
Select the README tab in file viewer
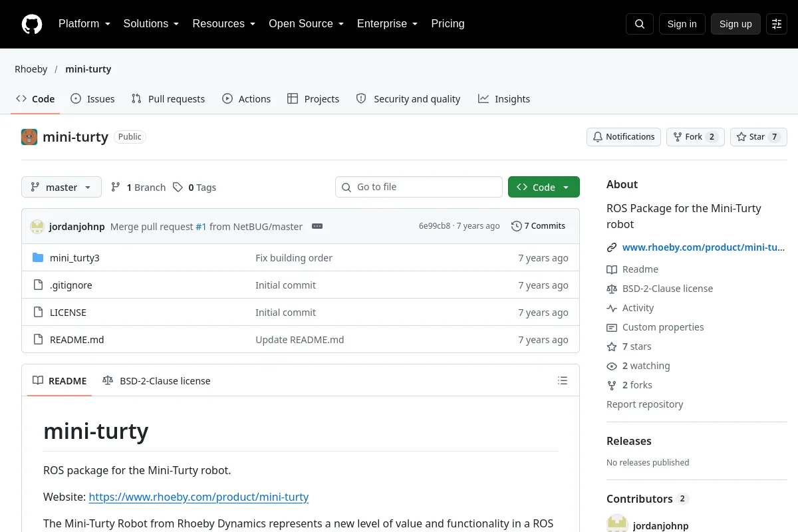coord(60,381)
